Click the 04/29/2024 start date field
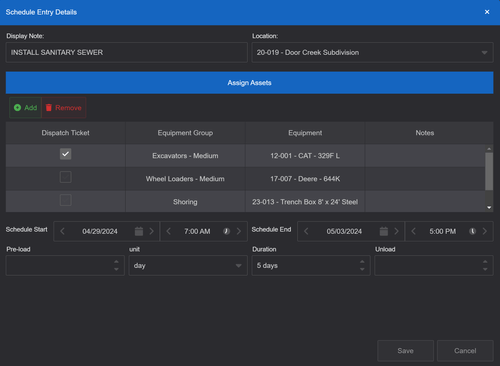The image size is (500, 366). tap(100, 231)
